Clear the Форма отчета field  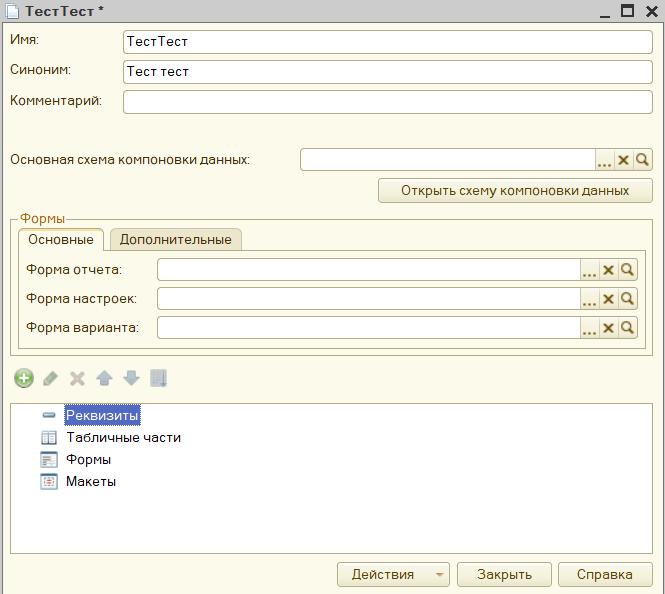(609, 270)
